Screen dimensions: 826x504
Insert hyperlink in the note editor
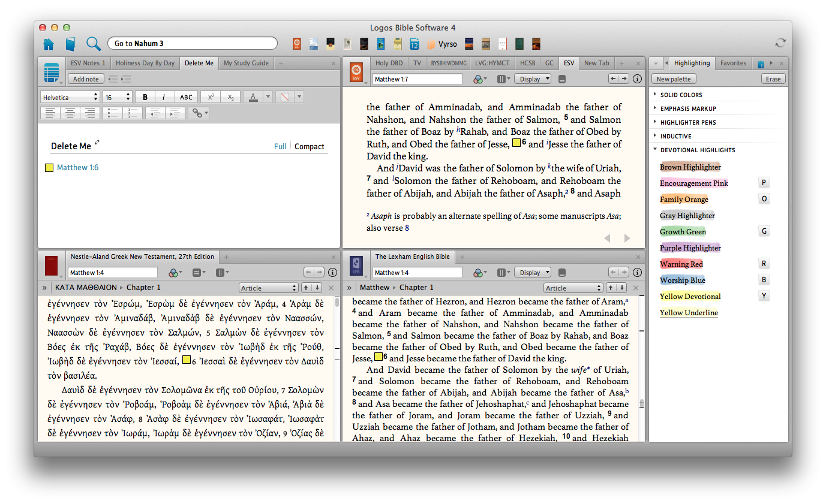point(199,113)
